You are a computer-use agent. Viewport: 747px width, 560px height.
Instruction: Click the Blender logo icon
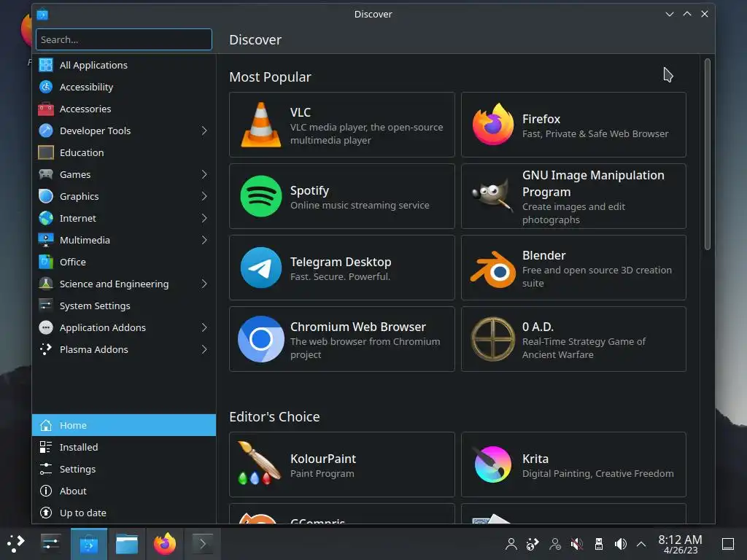pyautogui.click(x=493, y=269)
